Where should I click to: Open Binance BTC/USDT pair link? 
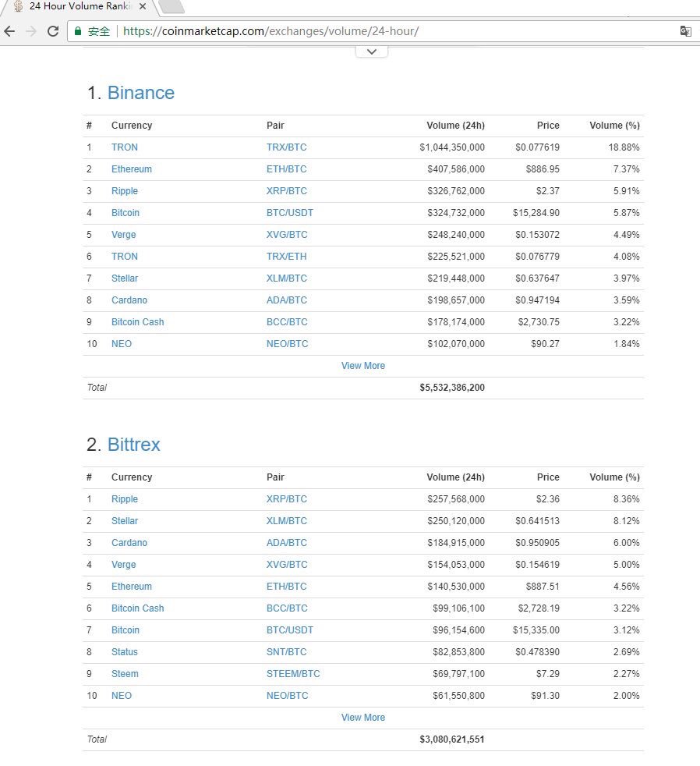[290, 213]
